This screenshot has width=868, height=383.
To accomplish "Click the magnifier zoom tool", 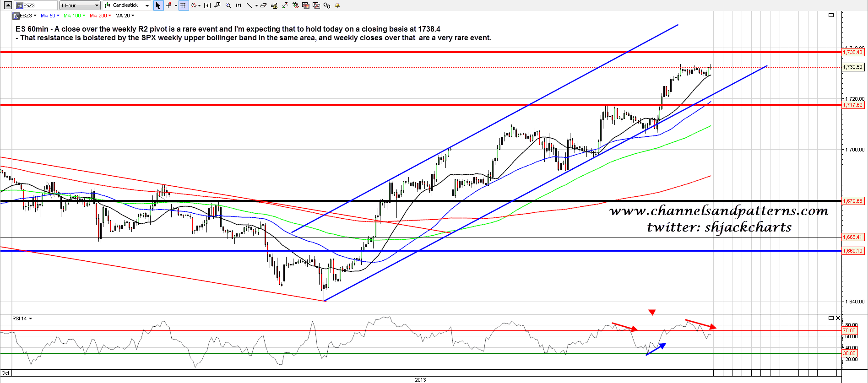I will [x=228, y=5].
